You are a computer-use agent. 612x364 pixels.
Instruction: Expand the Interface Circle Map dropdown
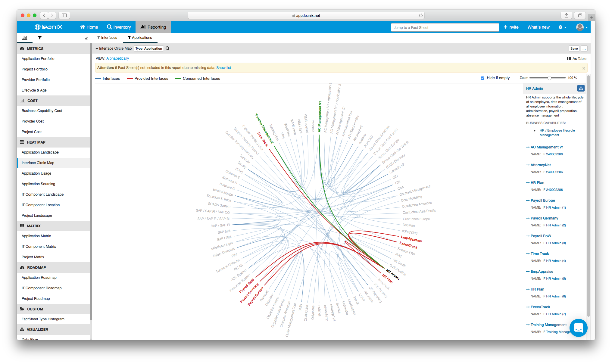point(114,48)
